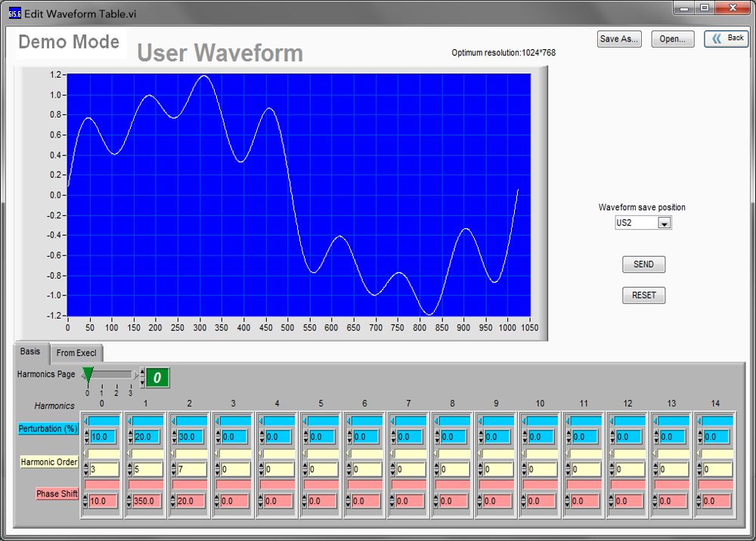756x541 pixels.
Task: Send the waveform with the SEND button
Action: pyautogui.click(x=643, y=264)
